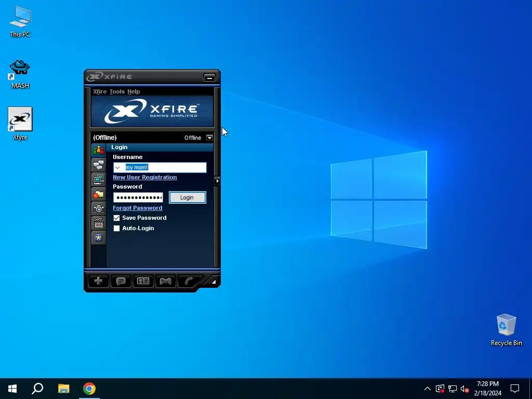This screenshot has height=399, width=532.
Task: Click the tray icon with red dot
Action: 440,389
